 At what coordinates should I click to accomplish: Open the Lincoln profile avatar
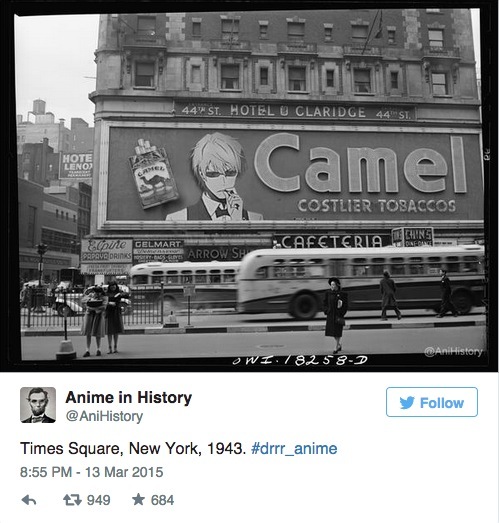coord(38,405)
